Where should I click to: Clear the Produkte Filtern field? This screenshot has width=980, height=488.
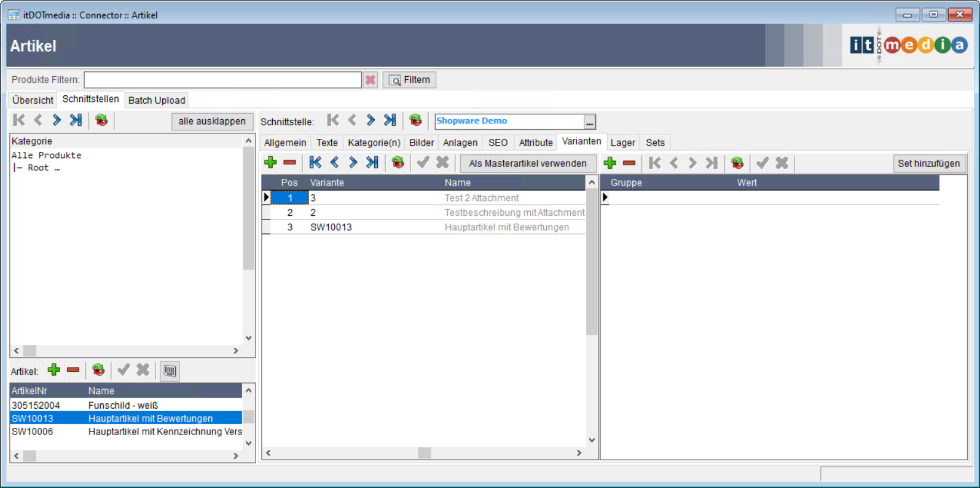tap(370, 80)
